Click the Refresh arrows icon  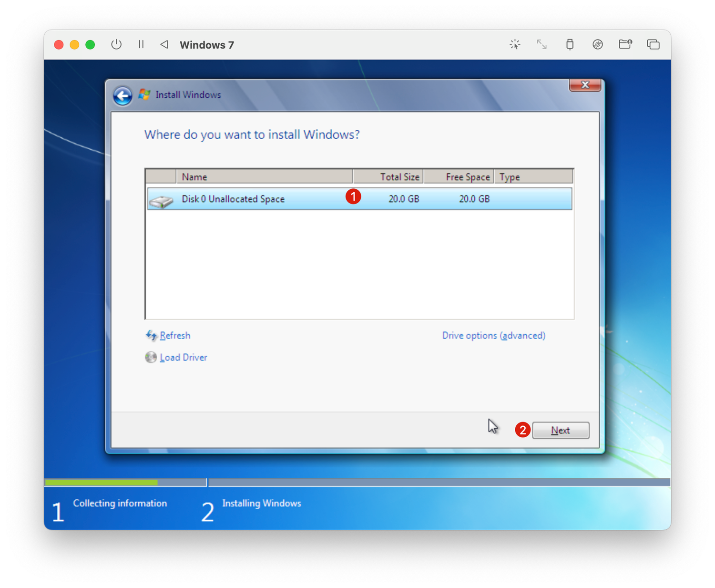click(151, 335)
